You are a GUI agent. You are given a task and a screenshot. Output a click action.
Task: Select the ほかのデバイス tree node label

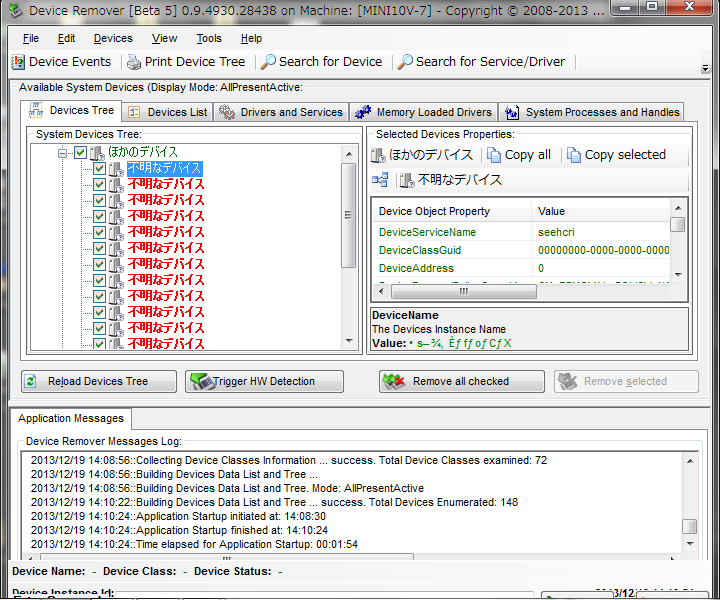143,152
